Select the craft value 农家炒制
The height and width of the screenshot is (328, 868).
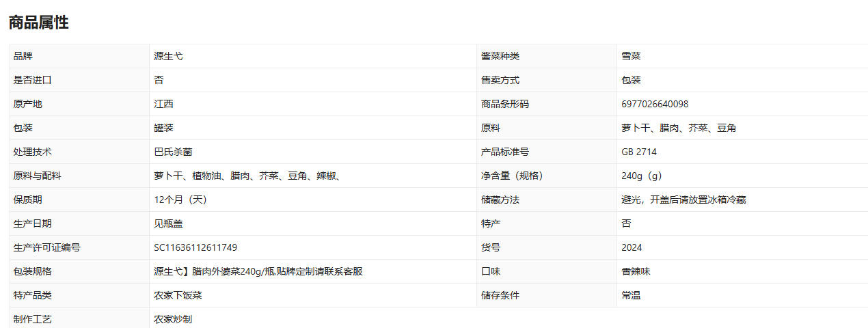[x=173, y=319]
